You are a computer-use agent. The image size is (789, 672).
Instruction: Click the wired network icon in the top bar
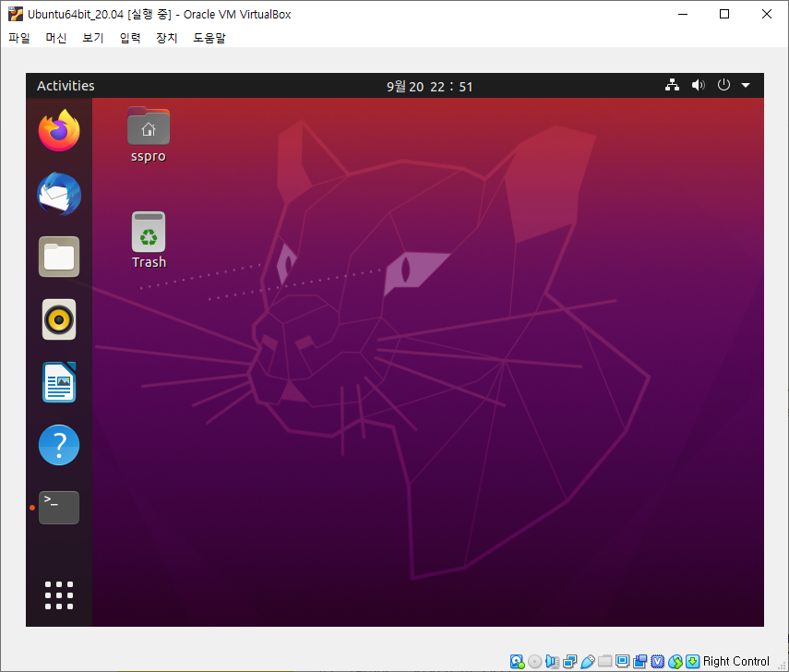point(672,85)
